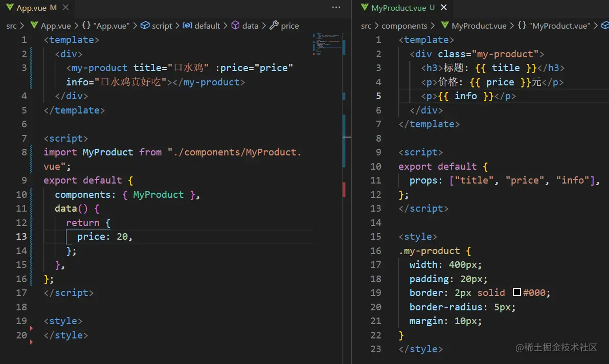Click 'export default {' in App.vue
The width and height of the screenshot is (609, 364).
tap(88, 180)
